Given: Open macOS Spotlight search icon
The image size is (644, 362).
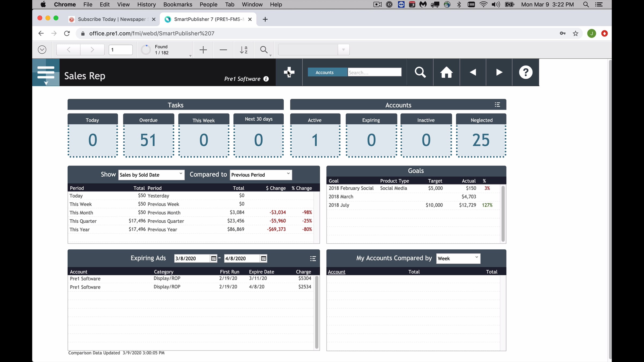Looking at the screenshot, I should [586, 5].
